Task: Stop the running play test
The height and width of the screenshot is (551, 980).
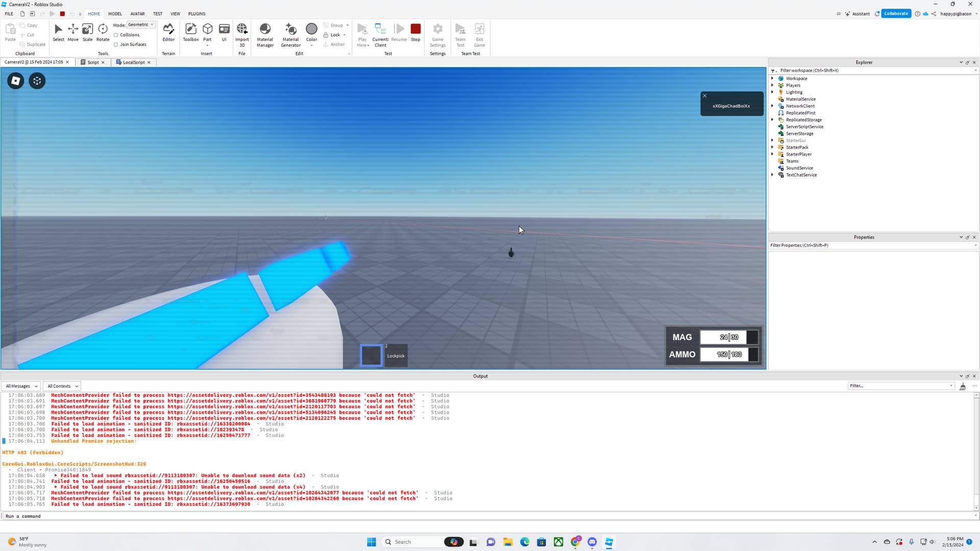Action: [415, 32]
